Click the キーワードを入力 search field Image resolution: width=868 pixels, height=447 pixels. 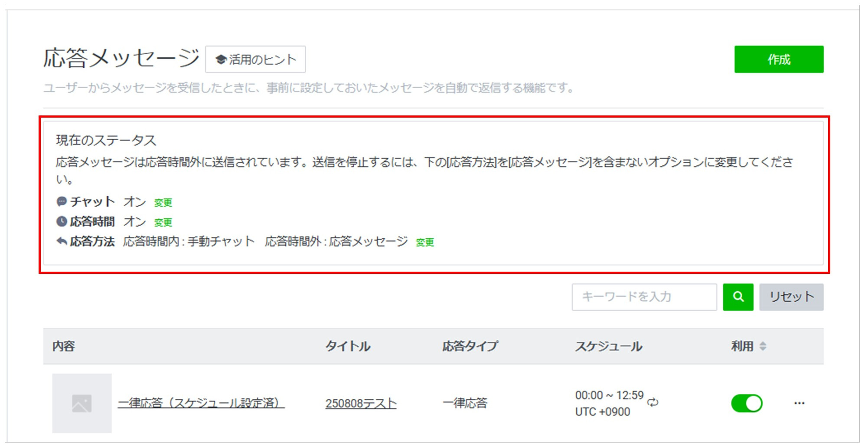point(644,297)
